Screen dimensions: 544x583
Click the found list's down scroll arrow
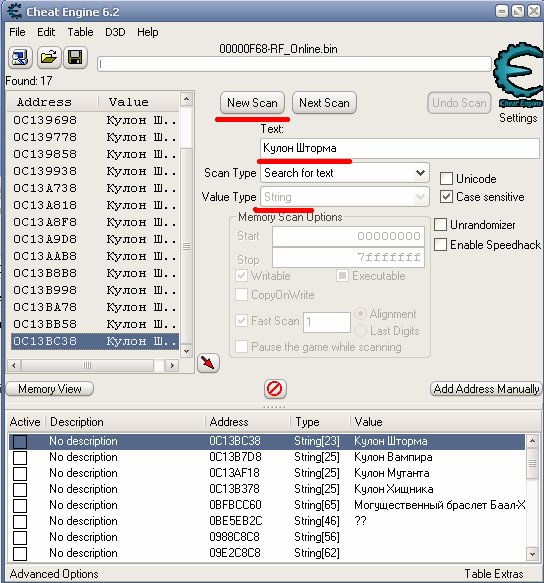(186, 351)
